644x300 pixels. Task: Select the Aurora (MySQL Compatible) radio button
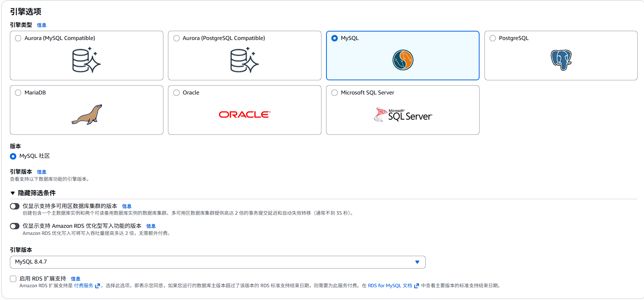click(18, 38)
